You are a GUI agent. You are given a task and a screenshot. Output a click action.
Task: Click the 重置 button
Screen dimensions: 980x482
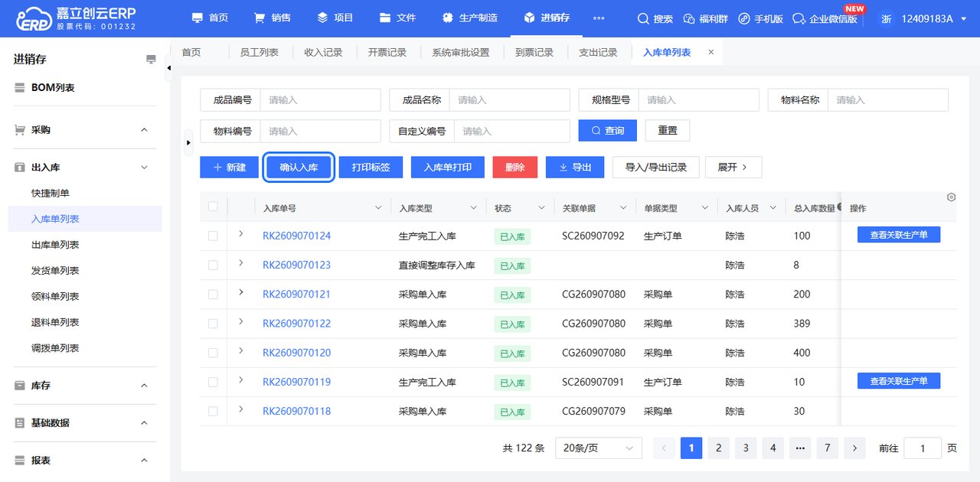(x=668, y=131)
